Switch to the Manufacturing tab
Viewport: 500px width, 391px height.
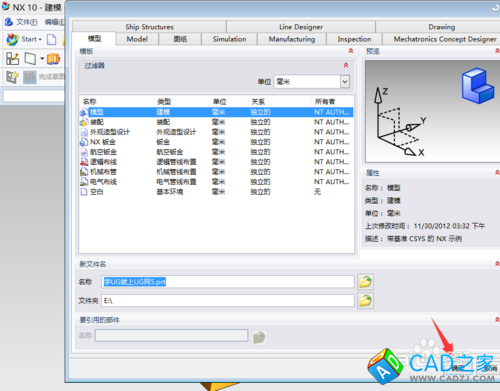292,39
